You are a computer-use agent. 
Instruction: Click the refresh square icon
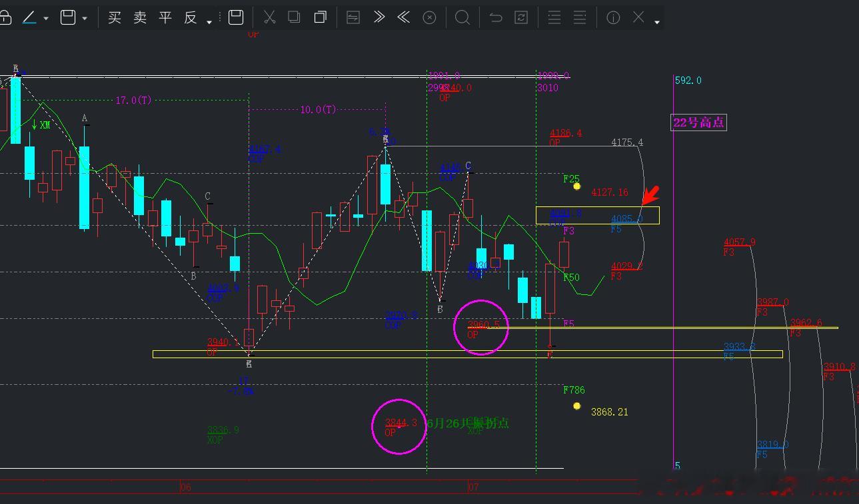521,17
